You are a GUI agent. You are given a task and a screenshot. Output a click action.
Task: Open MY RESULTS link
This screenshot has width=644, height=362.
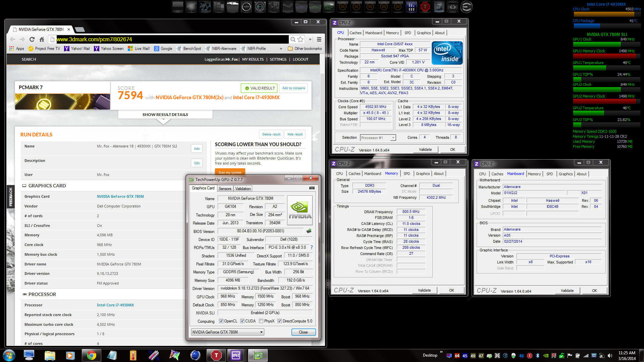pyautogui.click(x=253, y=59)
